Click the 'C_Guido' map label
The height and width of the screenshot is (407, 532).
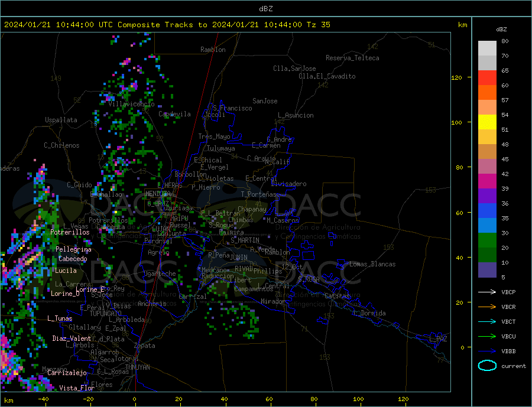click(x=79, y=185)
